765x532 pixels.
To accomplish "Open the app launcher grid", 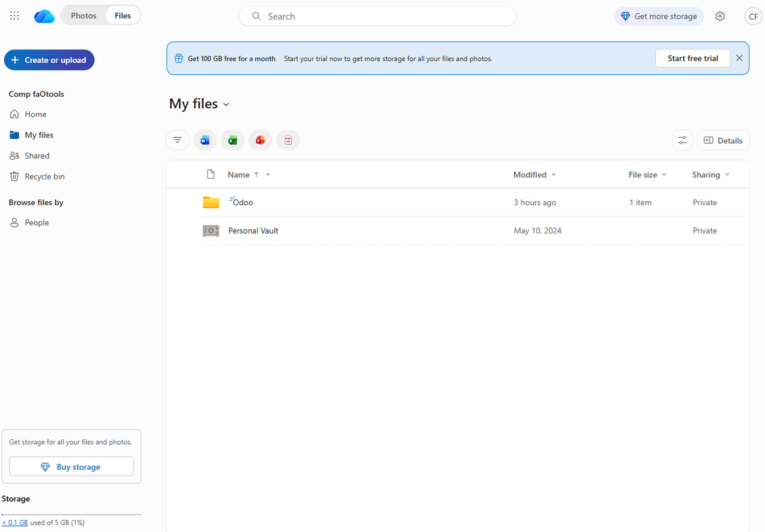I will [x=15, y=16].
